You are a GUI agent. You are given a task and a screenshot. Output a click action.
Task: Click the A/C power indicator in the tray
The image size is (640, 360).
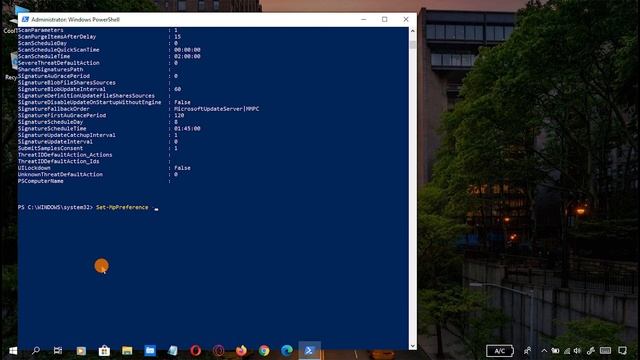(x=500, y=351)
